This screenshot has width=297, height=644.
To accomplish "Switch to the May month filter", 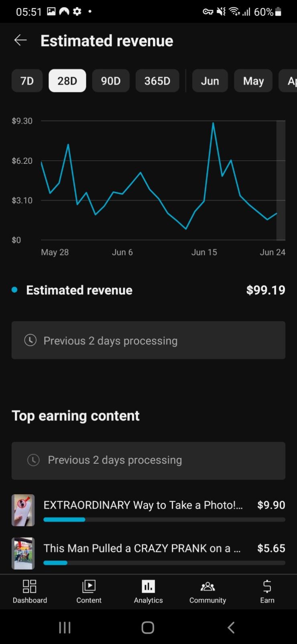I will point(253,81).
